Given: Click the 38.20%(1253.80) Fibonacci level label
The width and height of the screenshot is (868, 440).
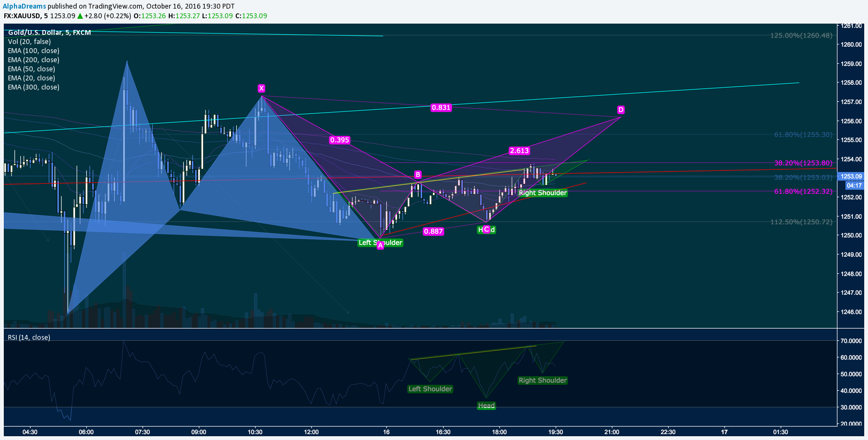Looking at the screenshot, I should (804, 163).
